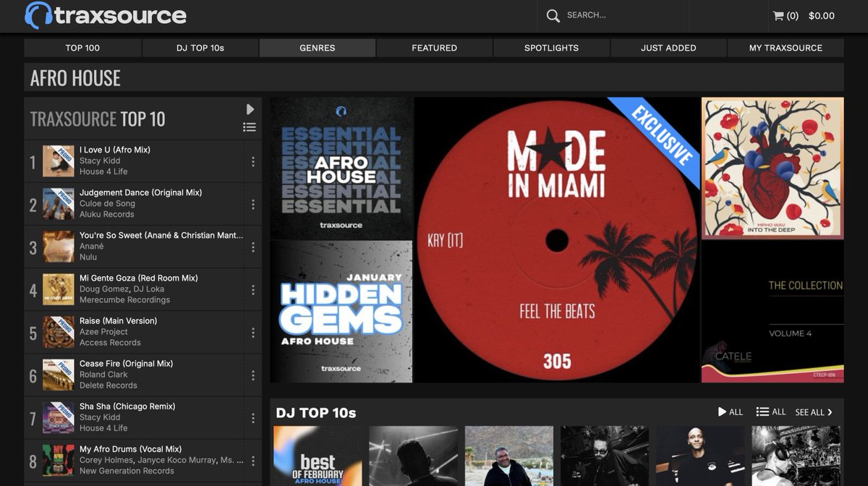
Task: Open options menu for Raise (Main Version)
Action: (253, 332)
